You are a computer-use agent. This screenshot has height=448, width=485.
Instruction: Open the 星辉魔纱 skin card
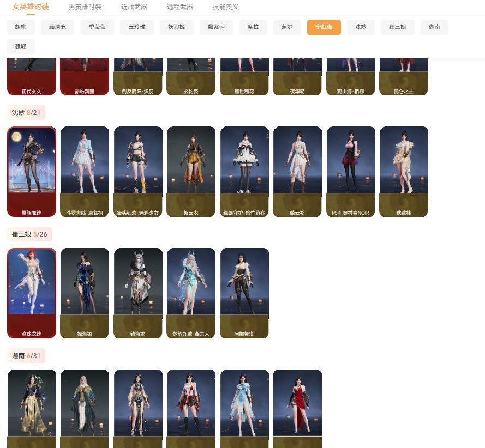[32, 172]
